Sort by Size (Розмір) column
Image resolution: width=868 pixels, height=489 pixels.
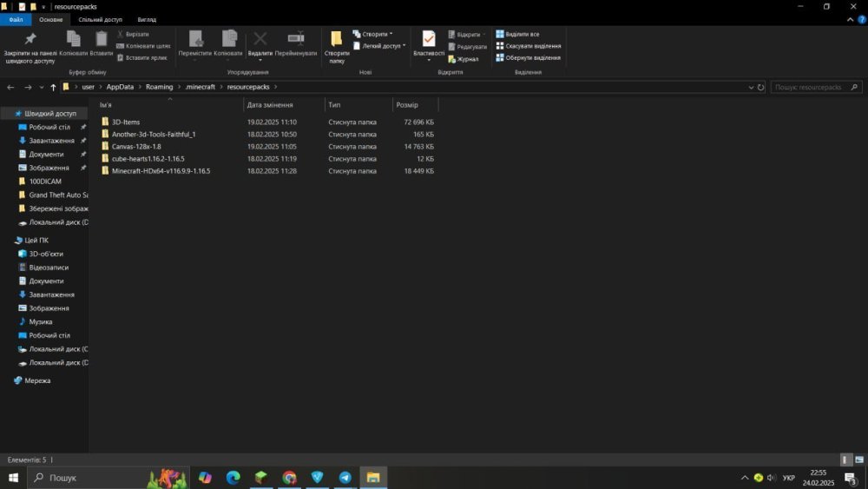click(x=415, y=105)
